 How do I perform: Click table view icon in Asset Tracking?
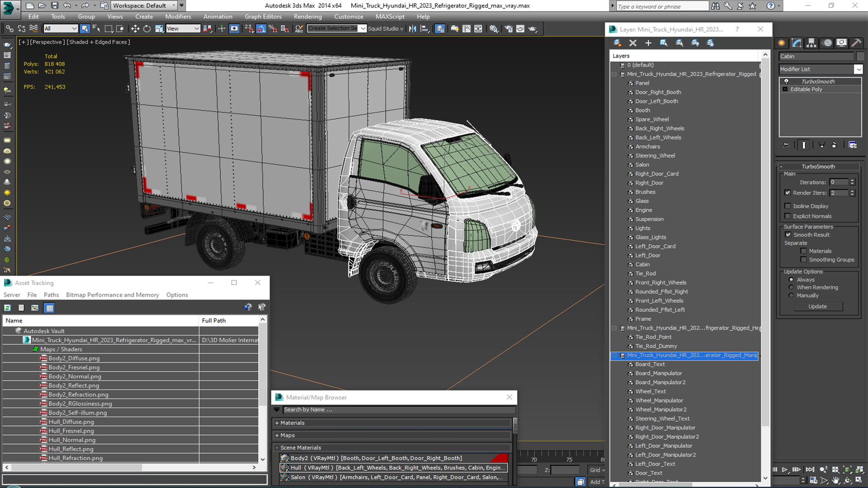tap(50, 308)
